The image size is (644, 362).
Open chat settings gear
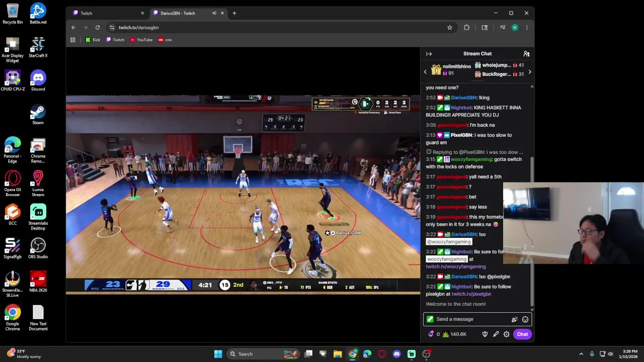pos(507,334)
